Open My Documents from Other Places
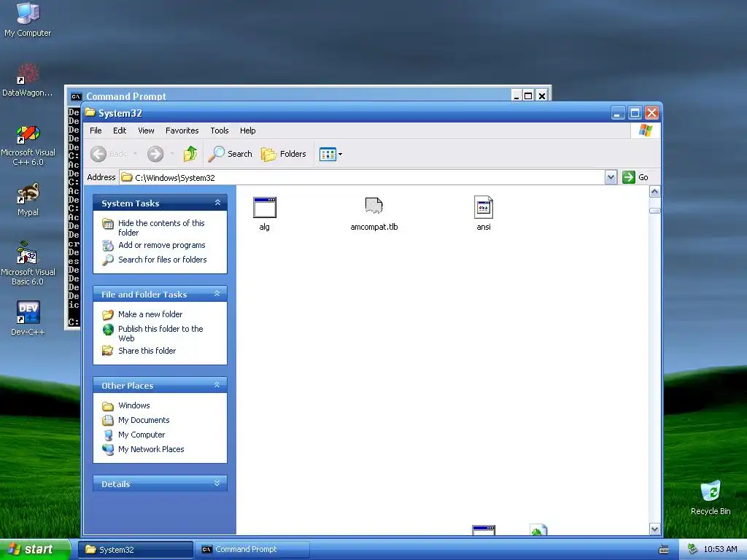Screen dimensions: 747x560 (x=144, y=420)
